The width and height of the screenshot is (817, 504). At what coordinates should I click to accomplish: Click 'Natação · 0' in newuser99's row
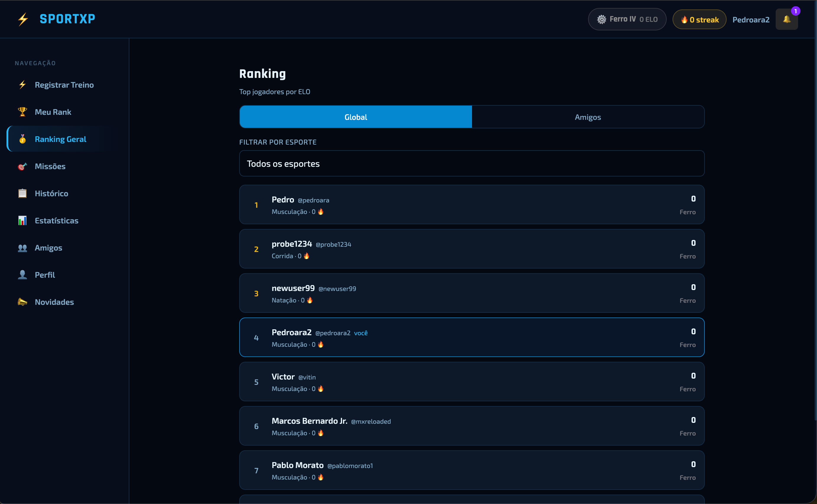pyautogui.click(x=288, y=300)
